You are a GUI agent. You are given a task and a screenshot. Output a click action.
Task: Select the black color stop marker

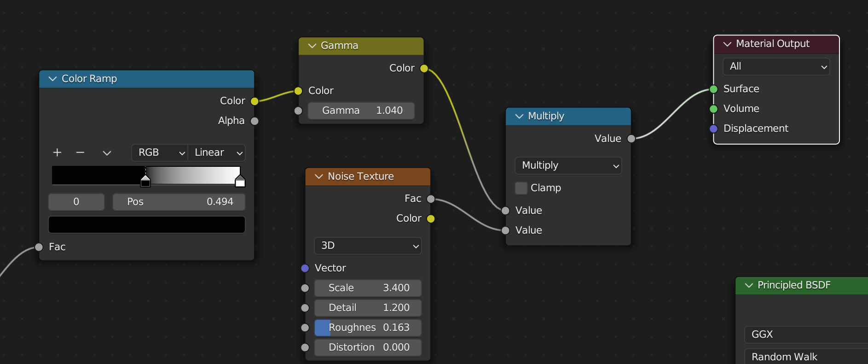pos(145,181)
